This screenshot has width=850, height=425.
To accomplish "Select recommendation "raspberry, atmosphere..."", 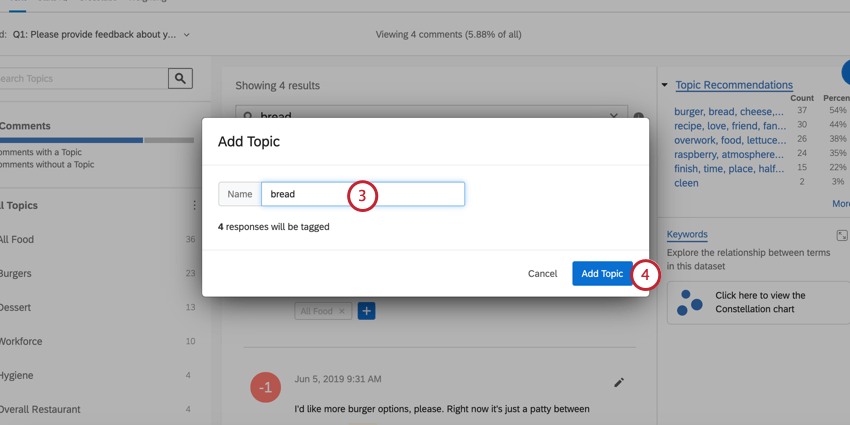I will coord(729,155).
